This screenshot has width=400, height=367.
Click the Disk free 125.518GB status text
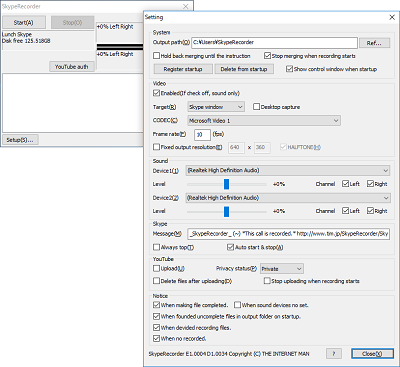(26, 41)
